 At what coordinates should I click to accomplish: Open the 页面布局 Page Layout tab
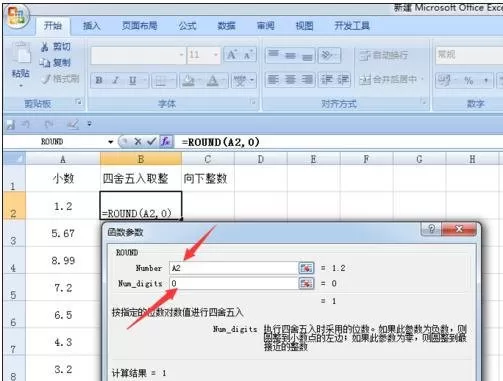[x=139, y=26]
